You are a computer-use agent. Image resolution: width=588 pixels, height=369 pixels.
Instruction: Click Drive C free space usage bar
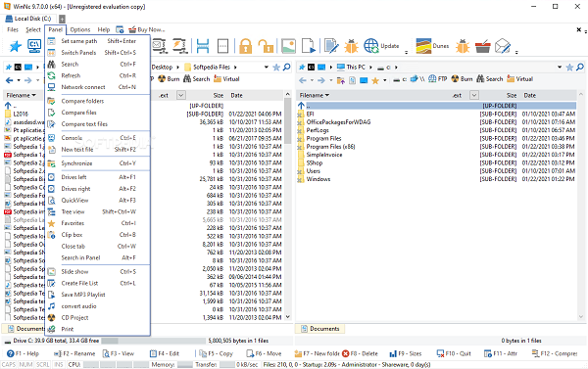[154, 341]
